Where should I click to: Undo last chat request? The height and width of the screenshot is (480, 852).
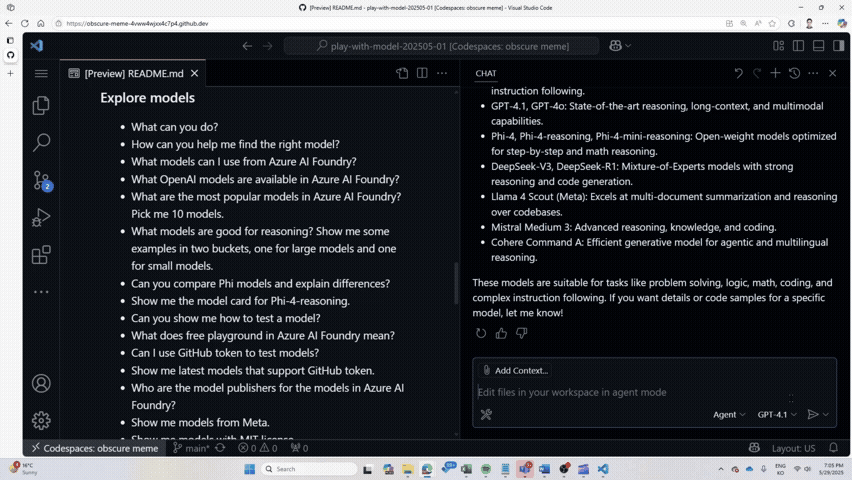[x=738, y=73]
